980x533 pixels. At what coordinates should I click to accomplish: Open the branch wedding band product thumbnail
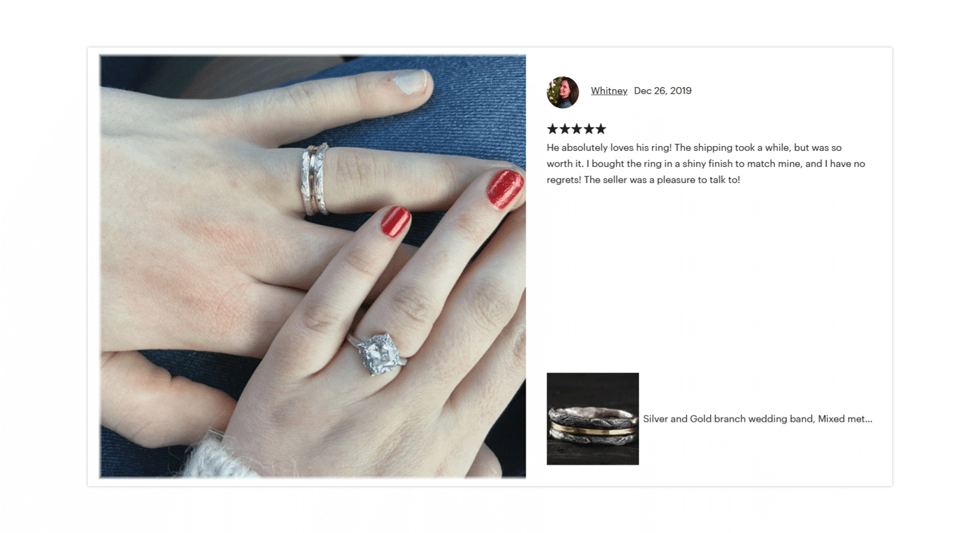(x=593, y=419)
